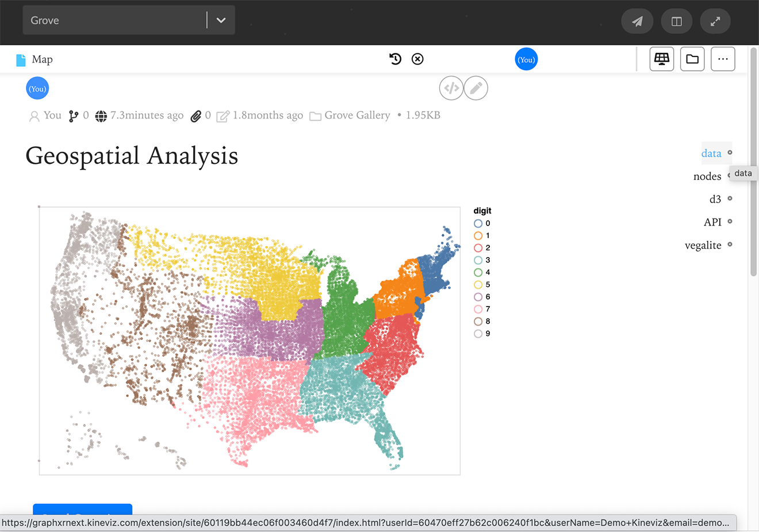Jump to the vegalite section

703,245
